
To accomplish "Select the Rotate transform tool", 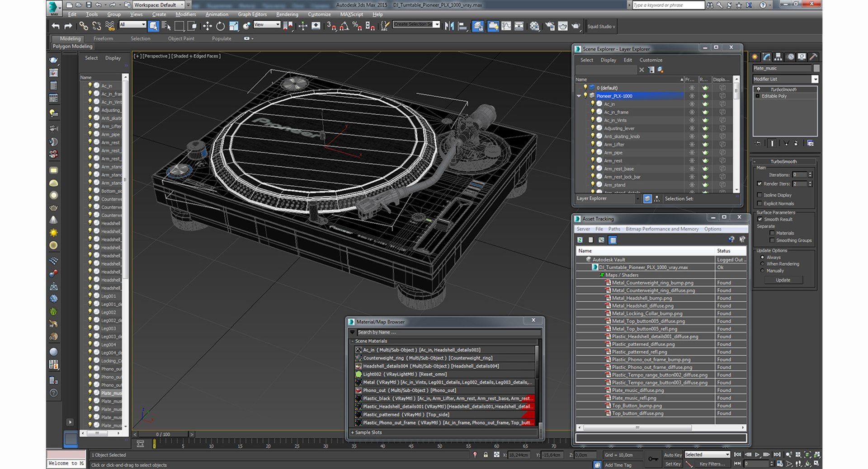I will 220,26.
